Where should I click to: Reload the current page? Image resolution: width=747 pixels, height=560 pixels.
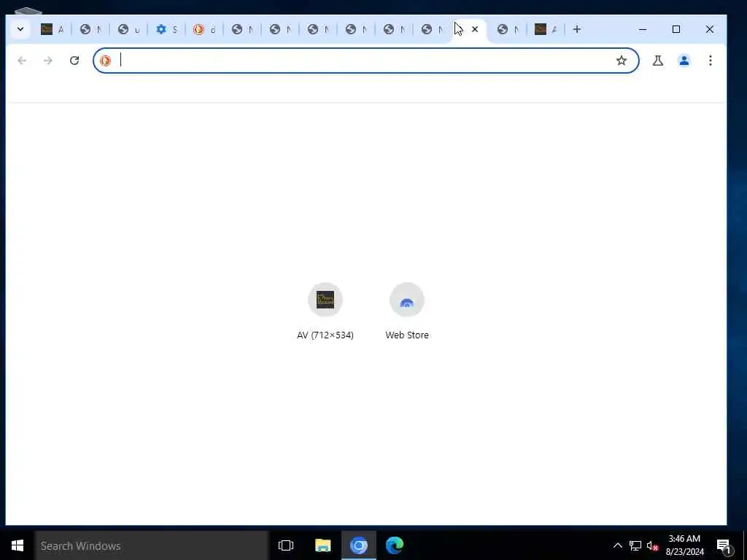point(74,61)
